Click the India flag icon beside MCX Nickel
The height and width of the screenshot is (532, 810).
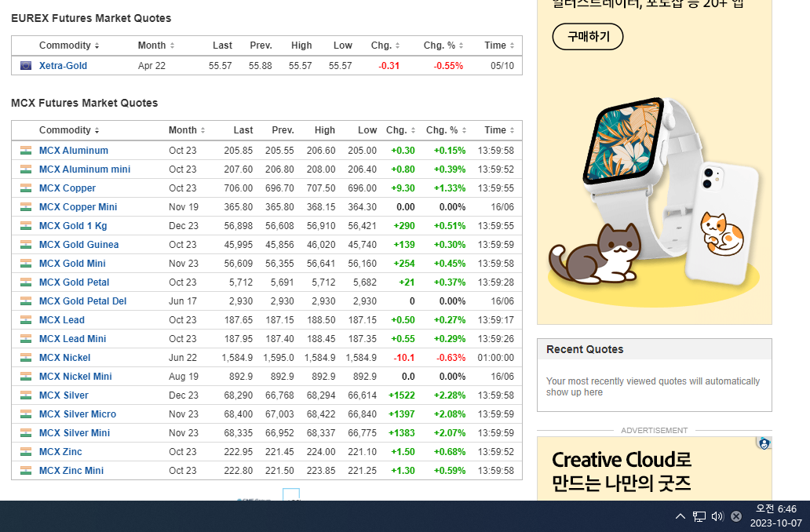[x=26, y=358]
